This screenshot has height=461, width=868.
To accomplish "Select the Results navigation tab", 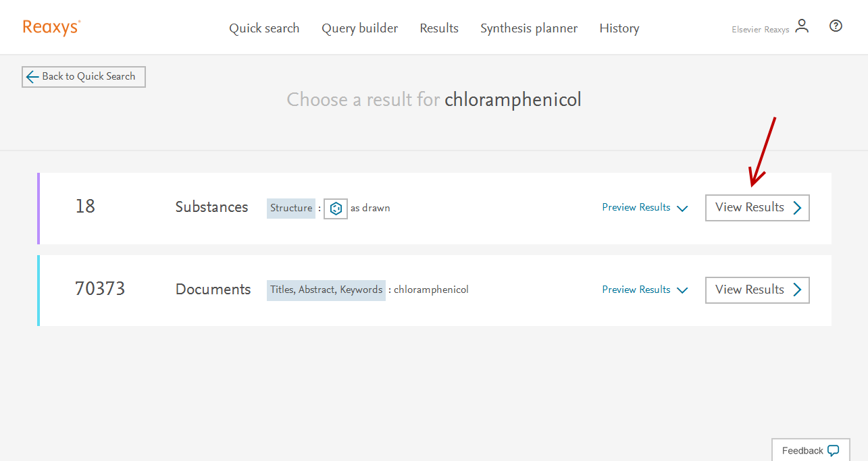I will point(439,28).
